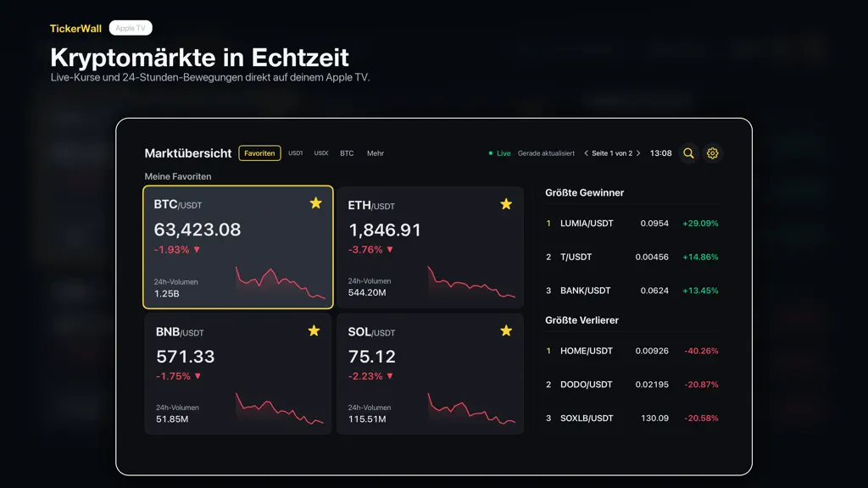
Task: Switch to the BTC tab
Action: click(x=347, y=153)
